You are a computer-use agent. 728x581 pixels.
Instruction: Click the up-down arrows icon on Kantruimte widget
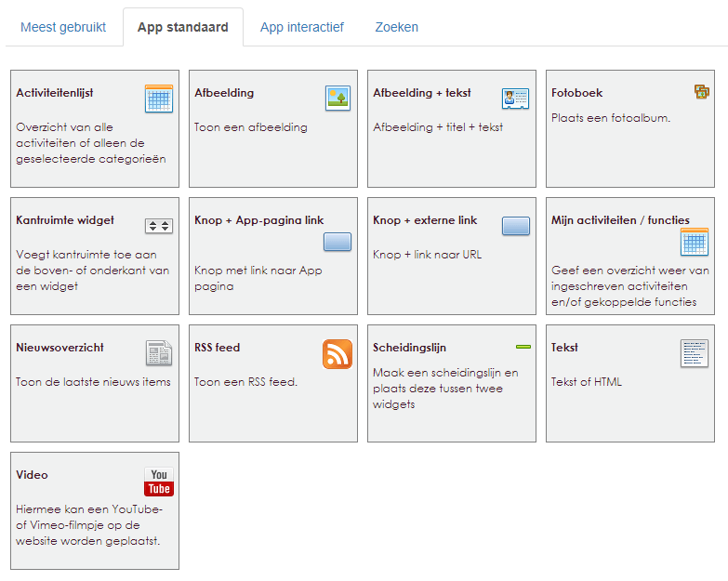(159, 226)
